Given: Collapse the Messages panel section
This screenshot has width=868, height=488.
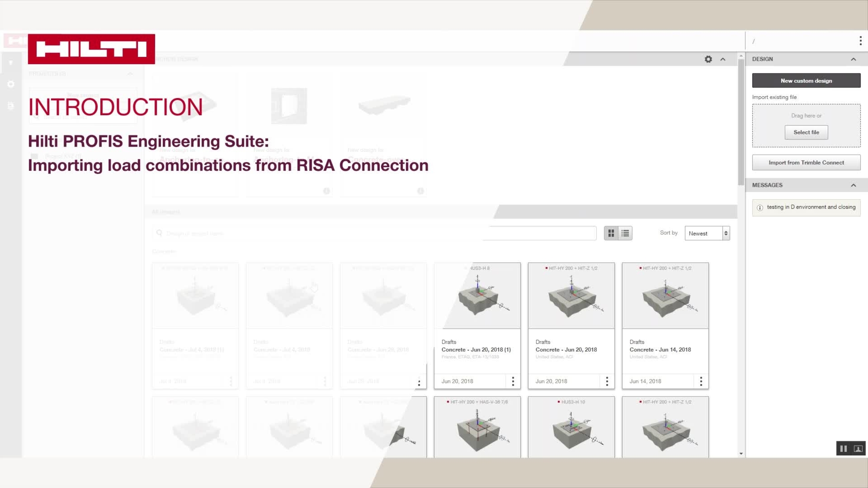Looking at the screenshot, I should 853,185.
